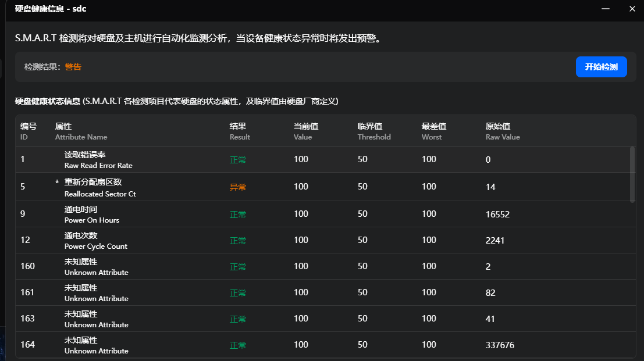Click raw value 2241
644x361 pixels.
(494, 241)
